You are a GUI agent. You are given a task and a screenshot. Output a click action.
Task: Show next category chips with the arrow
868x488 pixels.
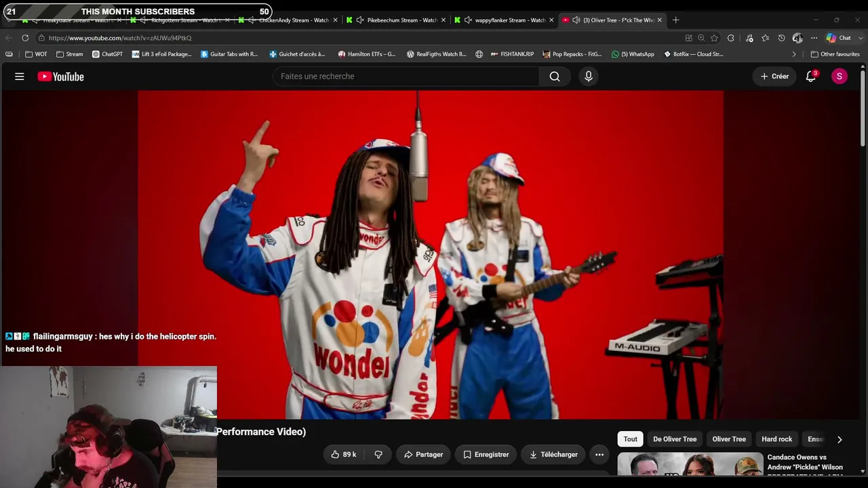[x=840, y=439]
